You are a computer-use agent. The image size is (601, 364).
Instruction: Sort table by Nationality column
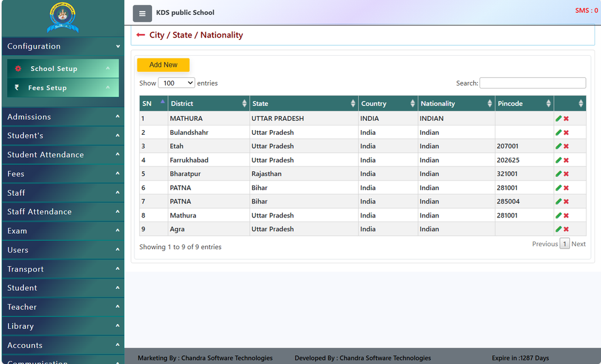coord(456,103)
